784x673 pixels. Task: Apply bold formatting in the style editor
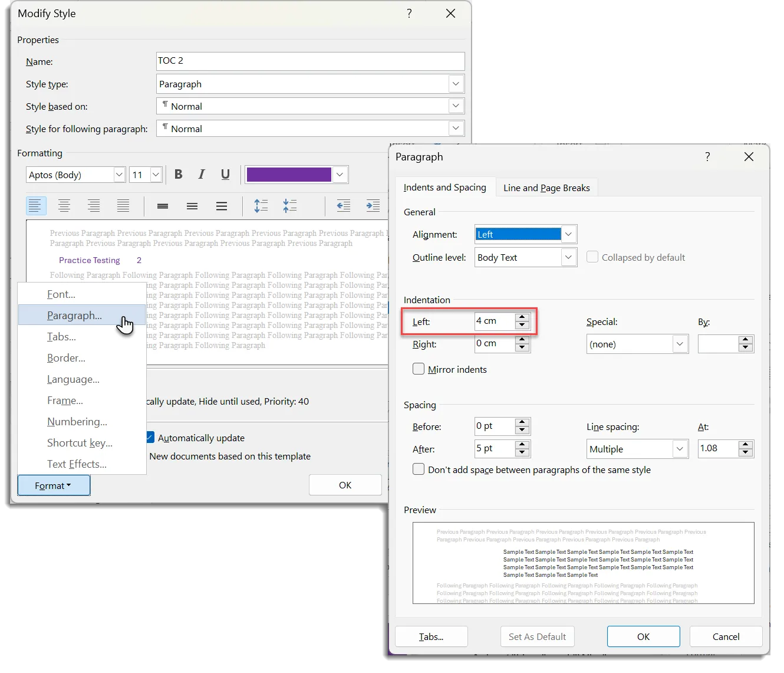pos(178,175)
